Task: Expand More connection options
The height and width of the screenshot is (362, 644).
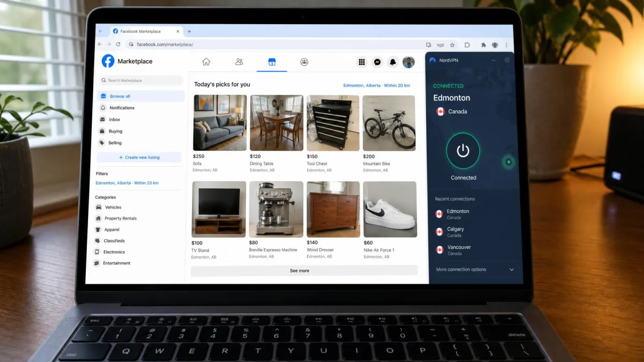Action: pos(475,270)
